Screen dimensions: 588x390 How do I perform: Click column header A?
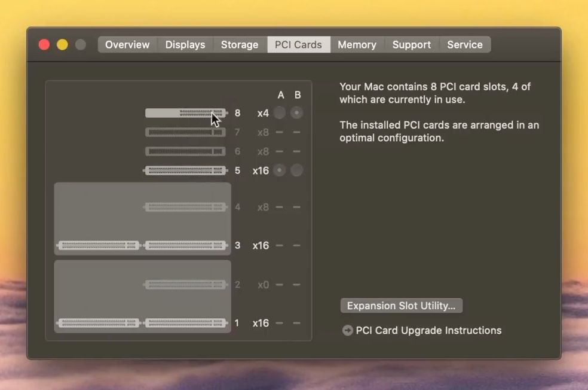click(x=280, y=95)
